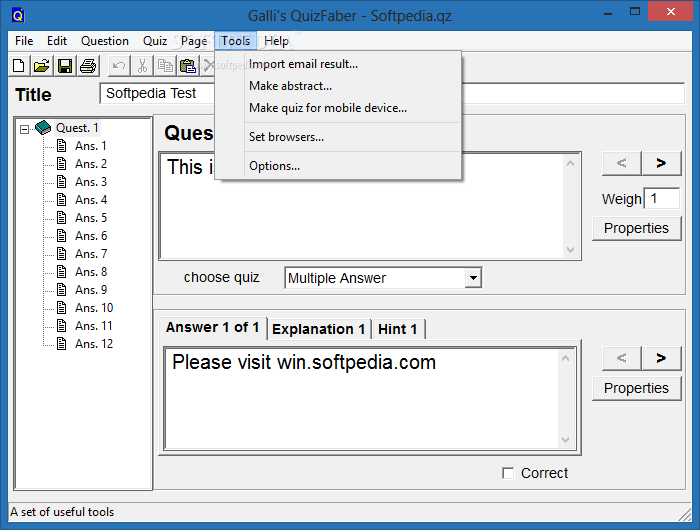Maximize the QuizFaber window
This screenshot has height=530, width=700.
(x=635, y=12)
